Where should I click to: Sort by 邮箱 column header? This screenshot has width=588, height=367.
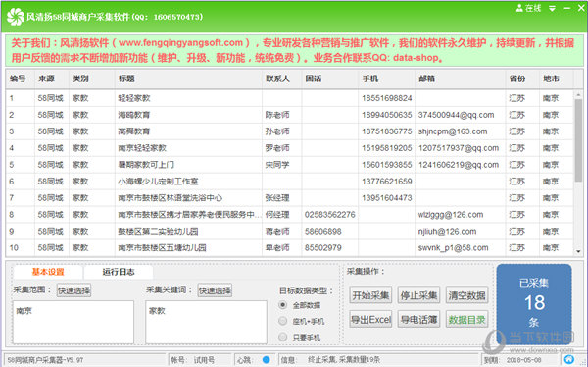click(461, 79)
